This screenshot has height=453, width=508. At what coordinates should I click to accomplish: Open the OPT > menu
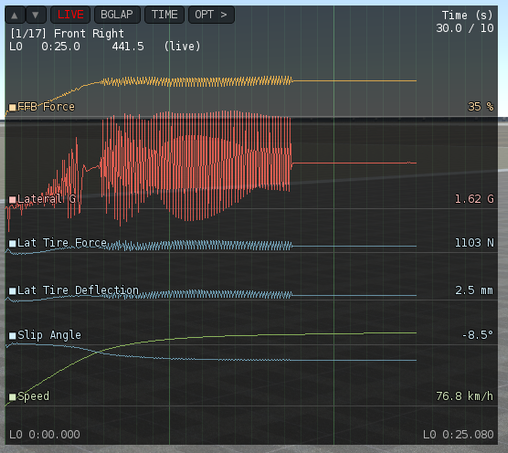(211, 15)
